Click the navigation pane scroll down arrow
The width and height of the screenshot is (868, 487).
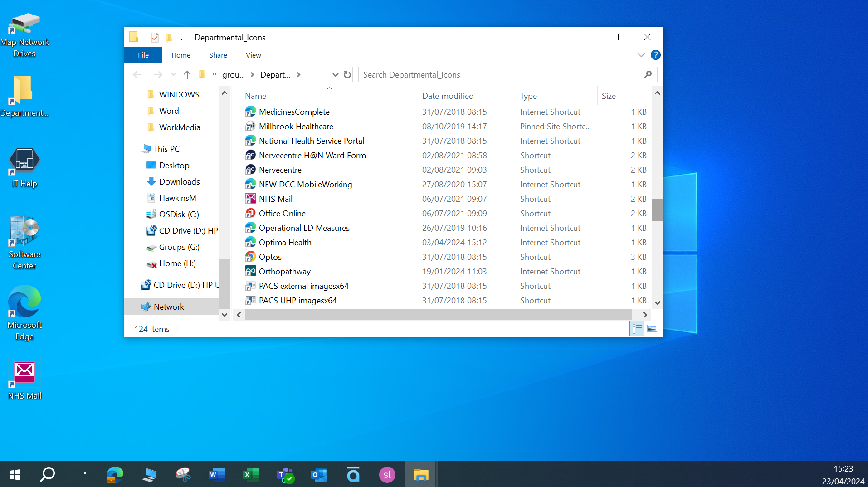(224, 315)
